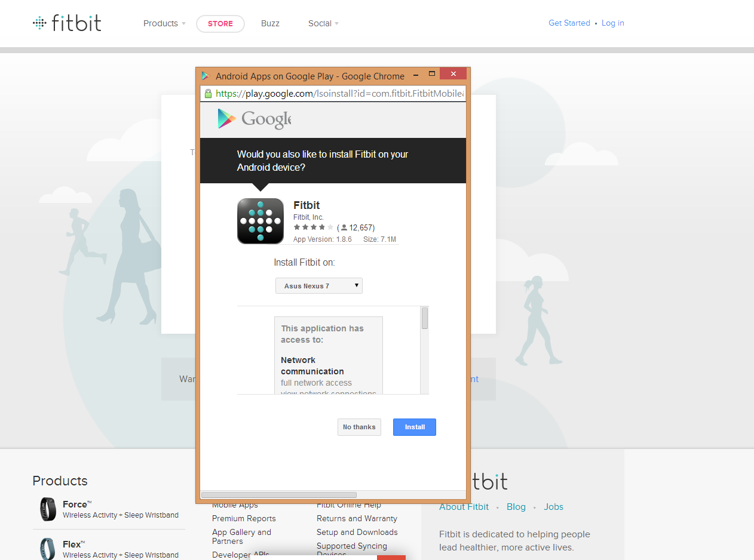Click the Fitbit logo in the header
Screen dimensions: 754x560
(x=67, y=23)
